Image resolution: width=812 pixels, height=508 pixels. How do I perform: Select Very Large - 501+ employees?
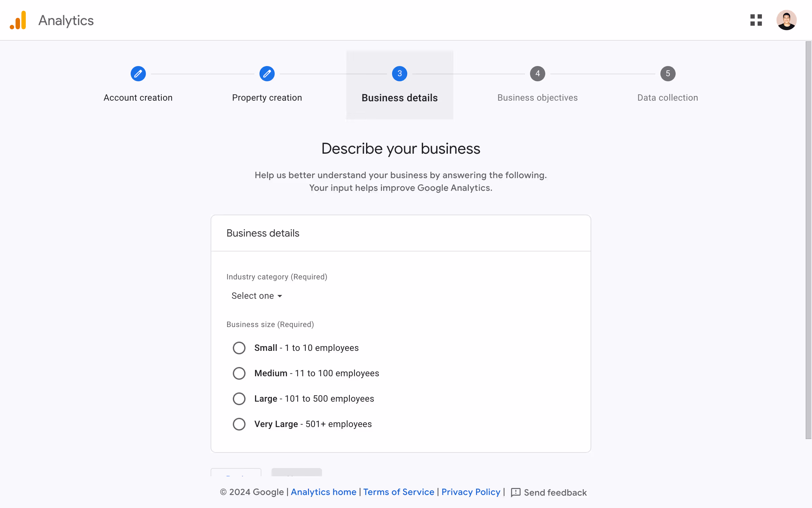[x=239, y=424]
